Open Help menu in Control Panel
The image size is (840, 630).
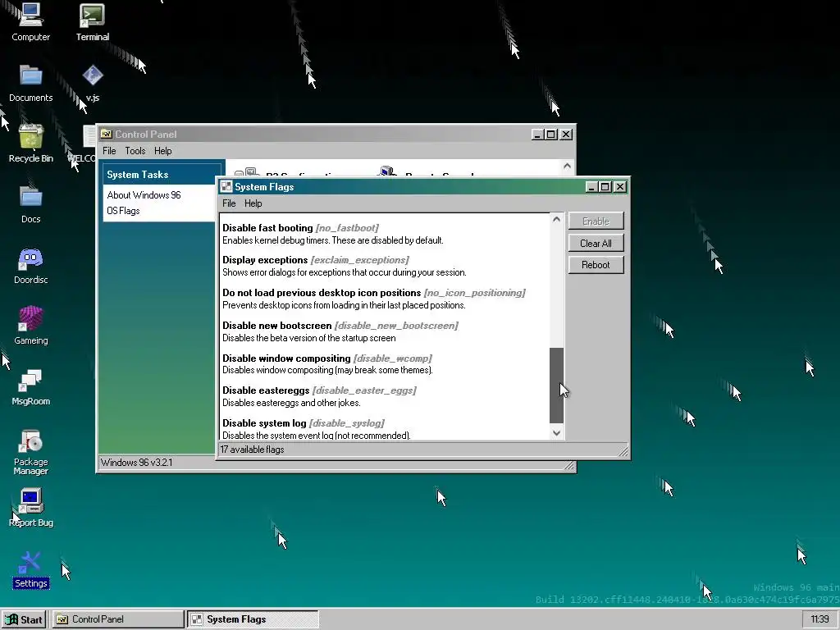(163, 151)
